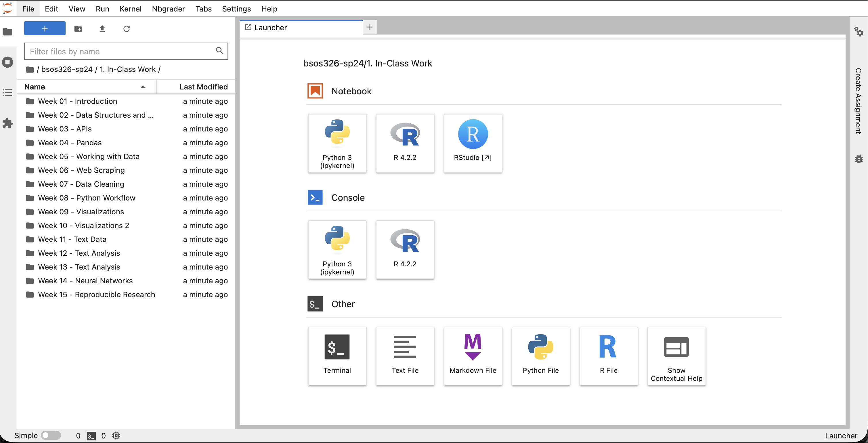Create a new Markdown File
This screenshot has height=443, width=868.
pyautogui.click(x=473, y=356)
